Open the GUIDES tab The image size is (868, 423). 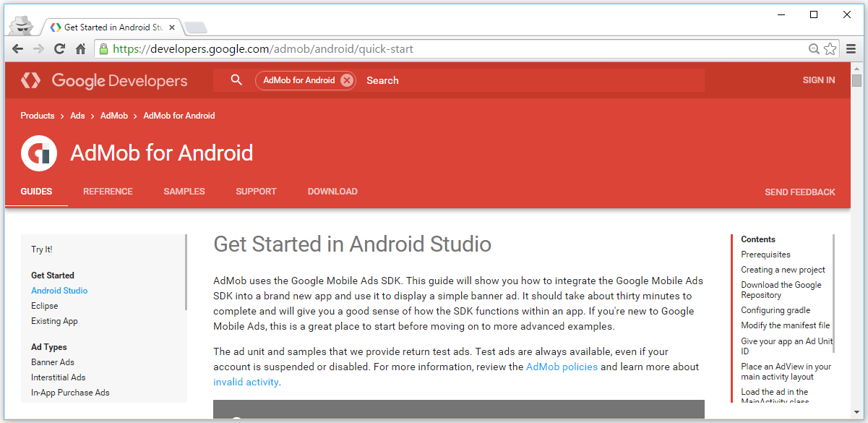pyautogui.click(x=36, y=192)
